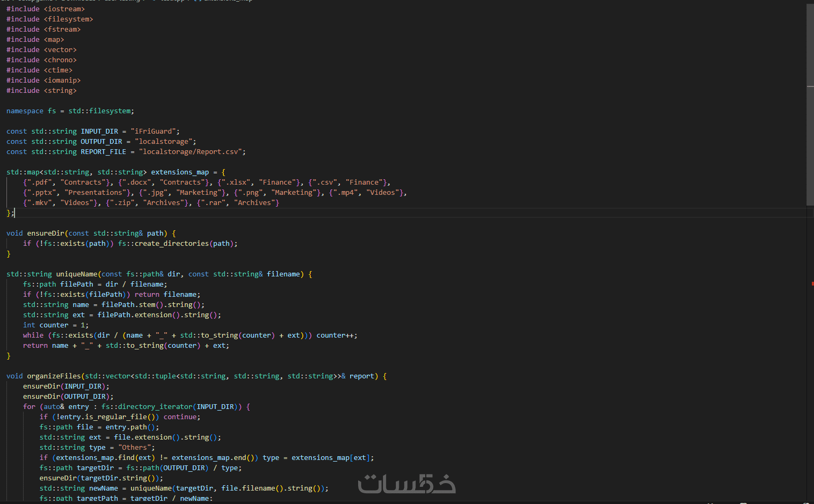Image resolution: width=814 pixels, height=504 pixels.
Task: Click the ".xlsx" map key
Action: pyautogui.click(x=236, y=182)
